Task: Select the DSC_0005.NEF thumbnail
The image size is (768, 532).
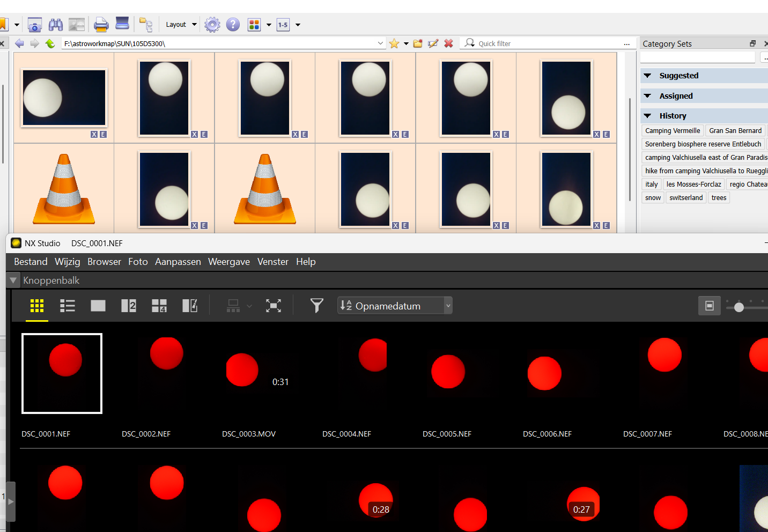Action: (x=448, y=372)
